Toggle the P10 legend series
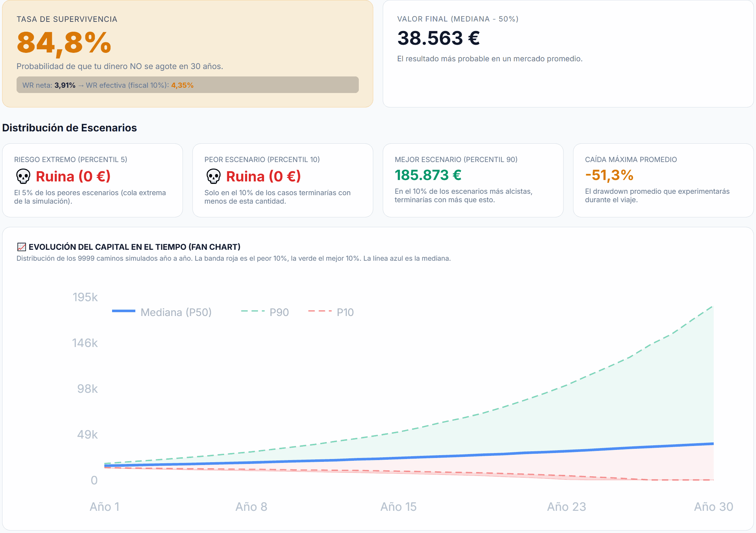The width and height of the screenshot is (756, 533). (331, 312)
